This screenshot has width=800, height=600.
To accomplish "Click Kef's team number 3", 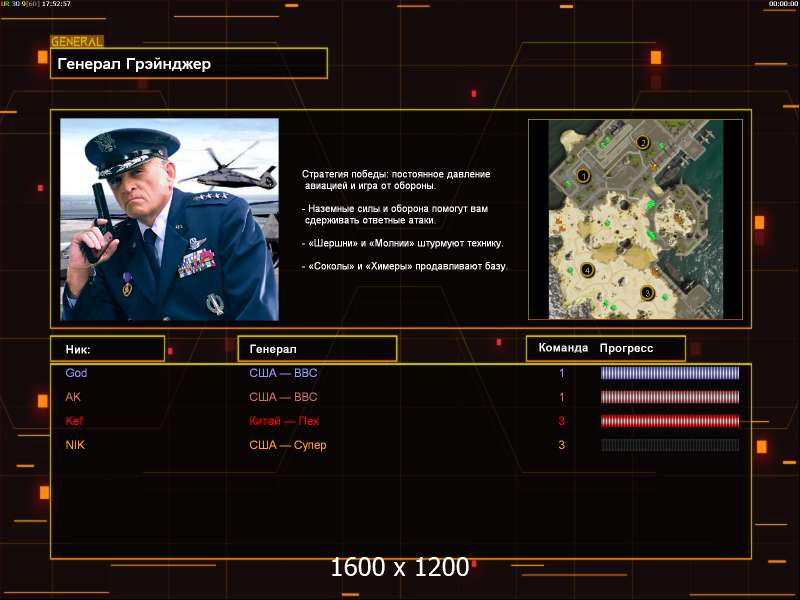I will coord(562,421).
